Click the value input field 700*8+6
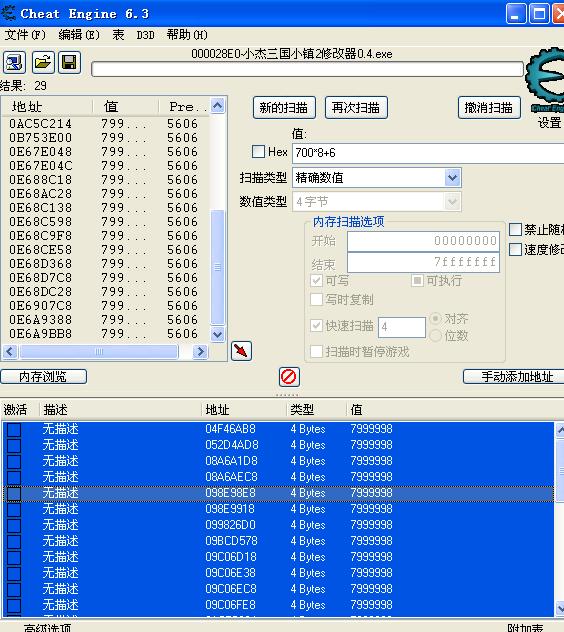The image size is (564, 632). point(428,153)
